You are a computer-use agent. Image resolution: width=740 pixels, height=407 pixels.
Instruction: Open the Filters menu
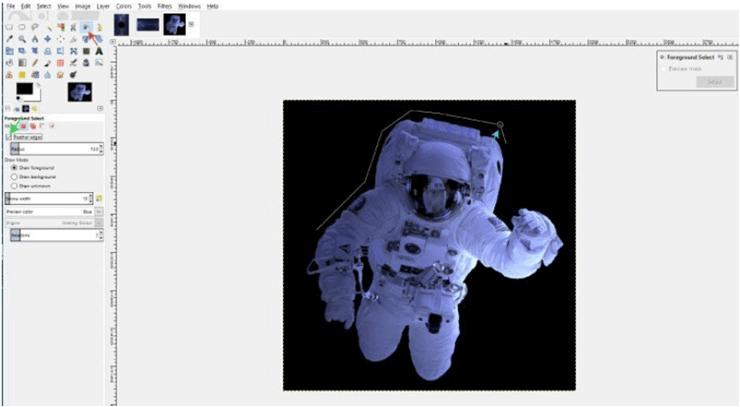point(165,6)
